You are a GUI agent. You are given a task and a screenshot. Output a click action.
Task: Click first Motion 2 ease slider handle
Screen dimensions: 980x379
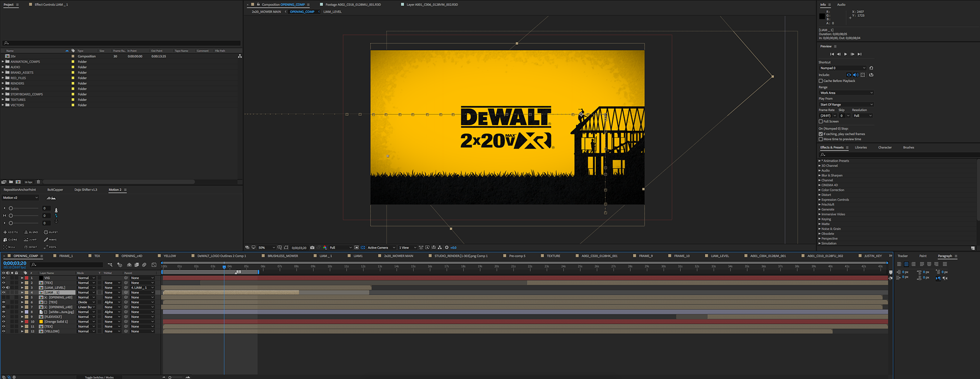point(11,208)
